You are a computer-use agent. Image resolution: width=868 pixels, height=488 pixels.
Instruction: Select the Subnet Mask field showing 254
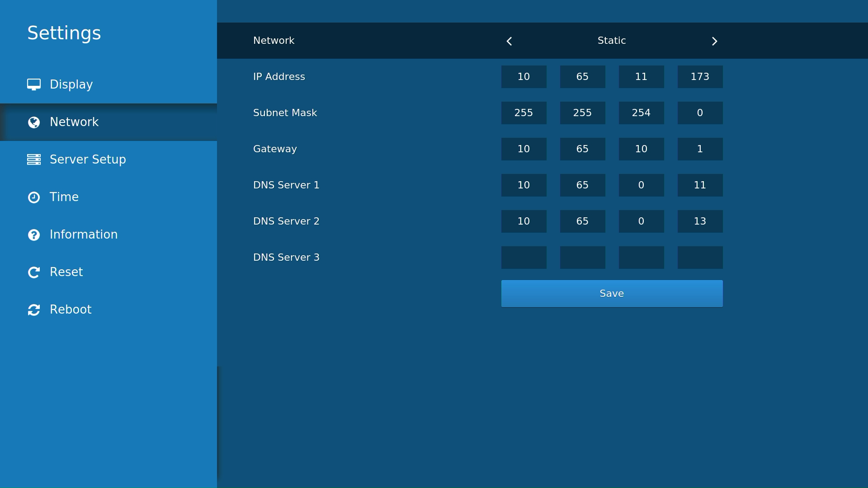[641, 113]
